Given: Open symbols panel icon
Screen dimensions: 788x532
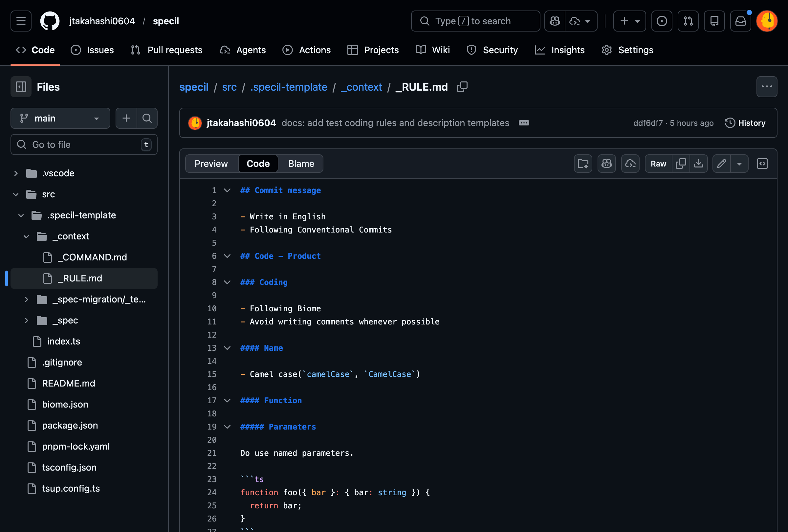Looking at the screenshot, I should 762,164.
